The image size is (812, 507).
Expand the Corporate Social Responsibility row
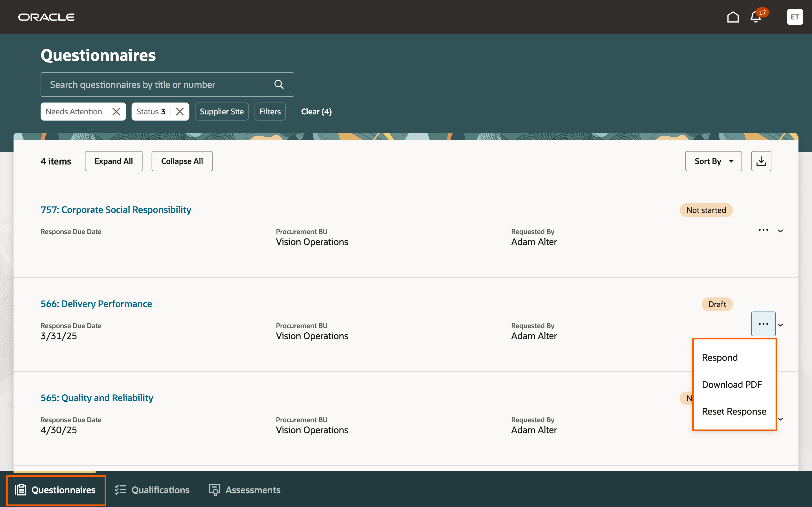[x=780, y=231]
